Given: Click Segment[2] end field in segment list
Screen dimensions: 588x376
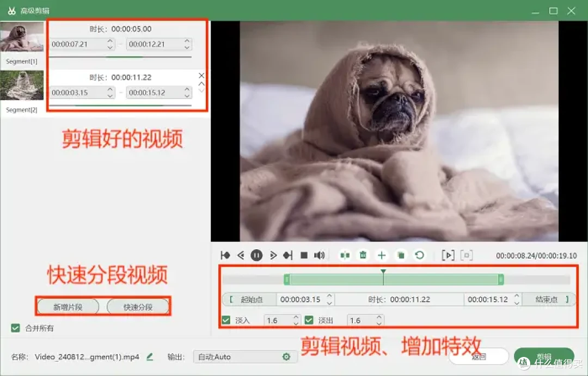Looking at the screenshot, I should pyautogui.click(x=159, y=92).
